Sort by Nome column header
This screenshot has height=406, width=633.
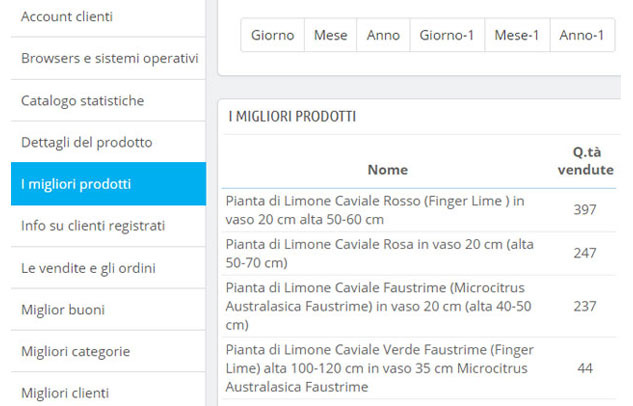click(x=388, y=170)
